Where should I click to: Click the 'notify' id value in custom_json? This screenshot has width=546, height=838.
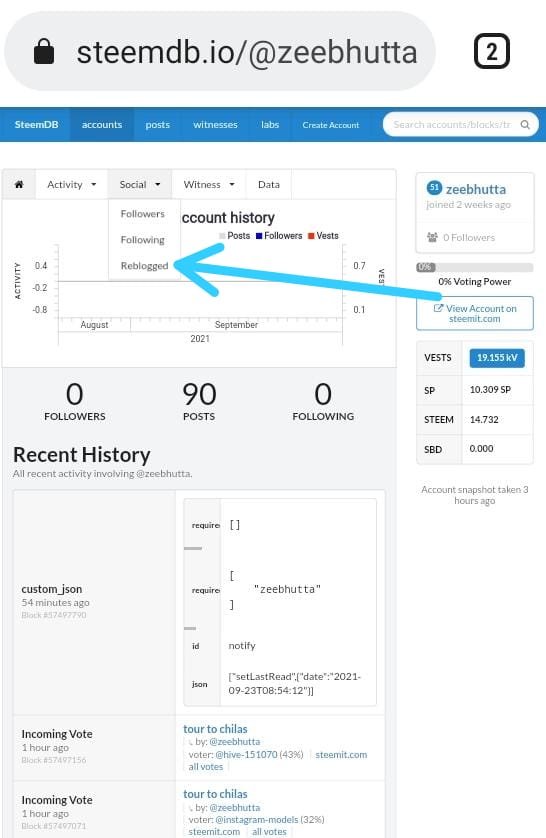[x=242, y=646]
